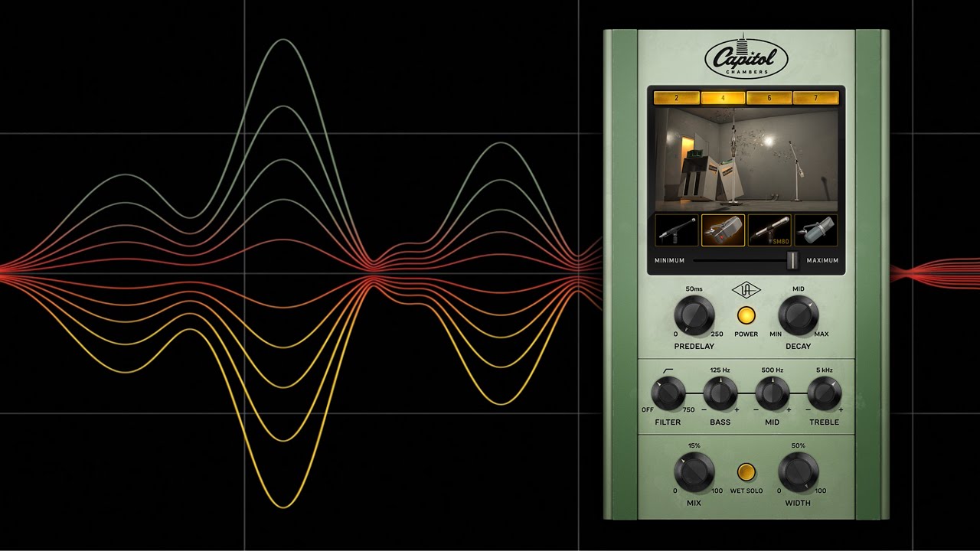Screen dimensions: 980x551
Task: Click the Mix knob
Action: [694, 471]
